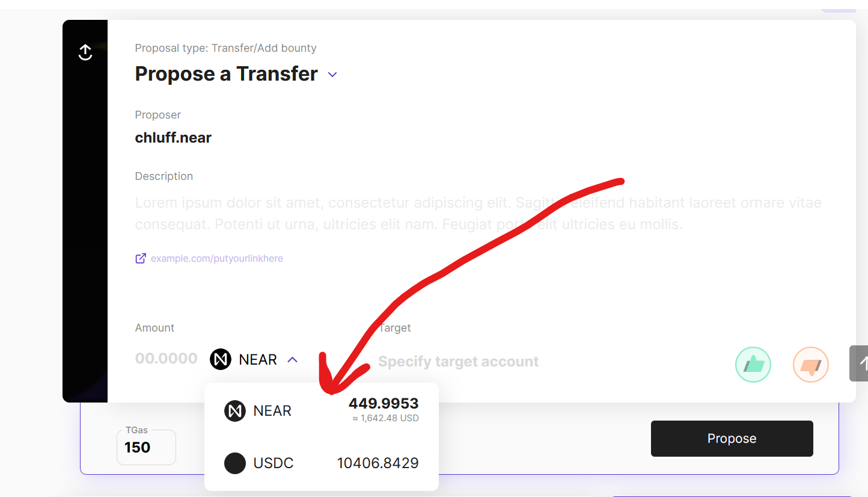Click the gray up-arrow at the right edge
The image size is (868, 497).
point(862,363)
